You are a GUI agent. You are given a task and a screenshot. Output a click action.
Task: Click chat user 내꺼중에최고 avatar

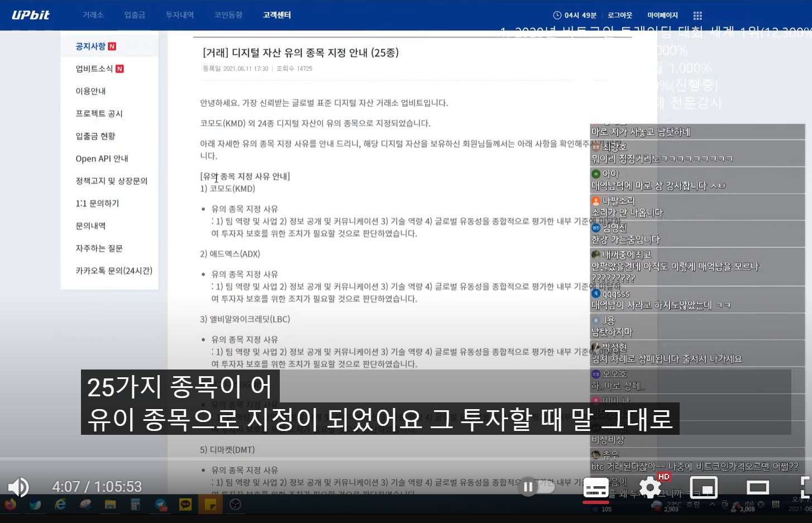coord(596,255)
